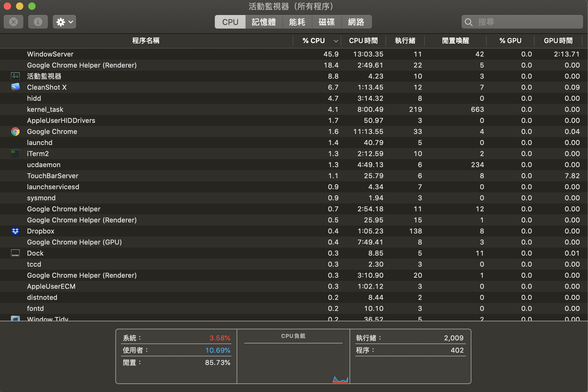Viewport: 588px width, 392px height.
Task: Click WindowServer CPU time 13:03.35
Action: click(x=368, y=54)
